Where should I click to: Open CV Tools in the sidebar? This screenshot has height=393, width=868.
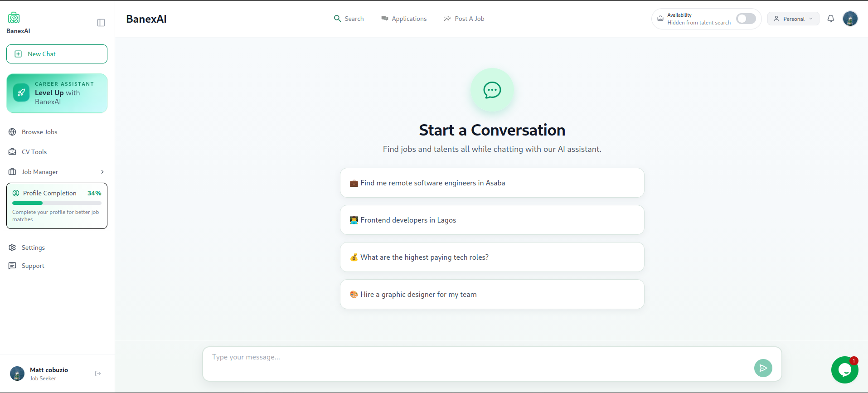pos(57,152)
